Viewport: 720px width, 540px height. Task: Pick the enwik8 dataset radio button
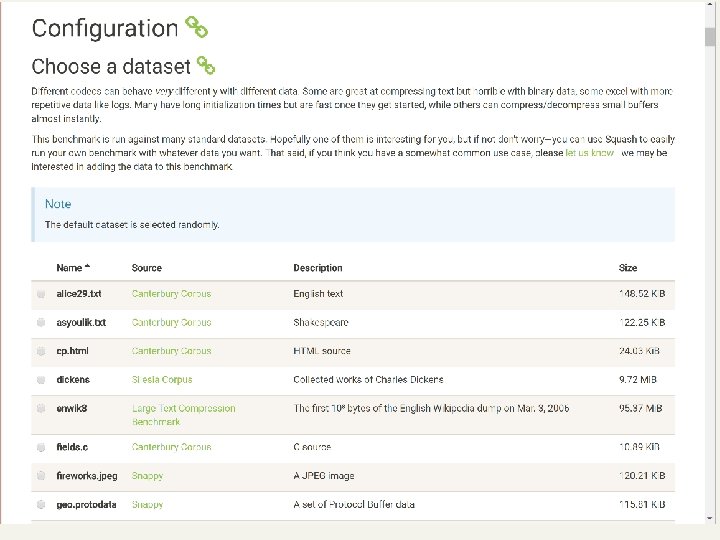click(41, 409)
